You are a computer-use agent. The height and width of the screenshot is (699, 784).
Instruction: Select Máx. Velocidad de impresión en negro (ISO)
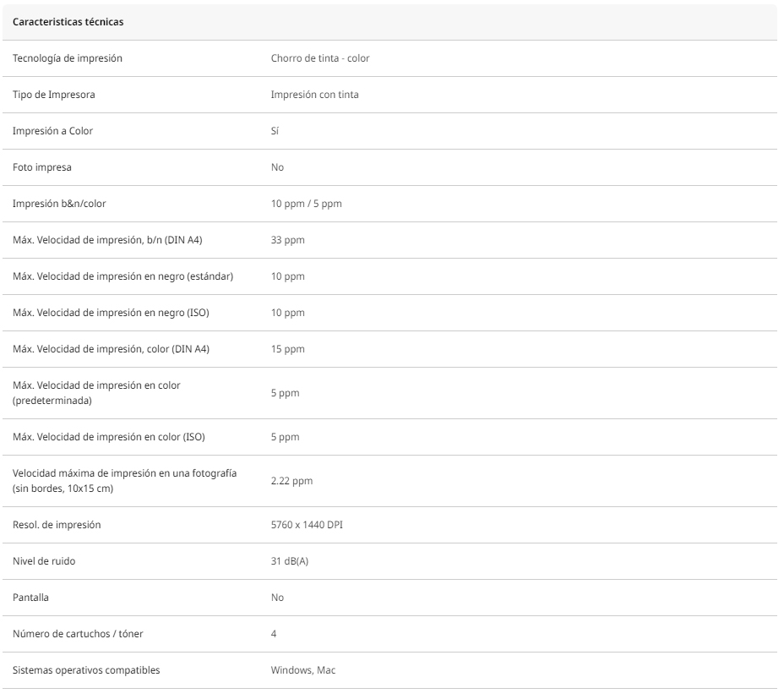(x=111, y=313)
